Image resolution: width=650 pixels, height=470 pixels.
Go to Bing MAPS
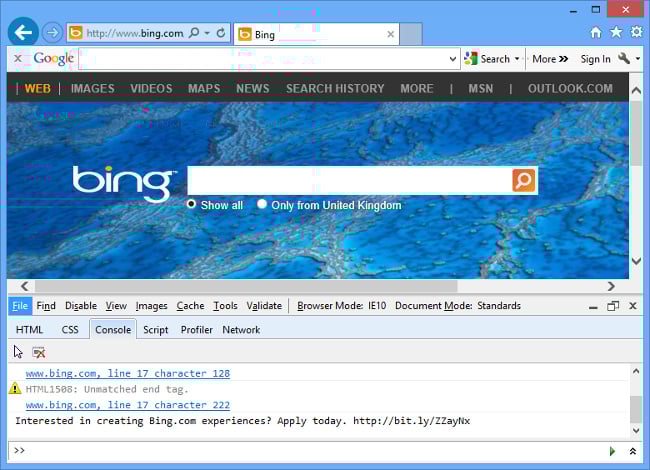(204, 88)
